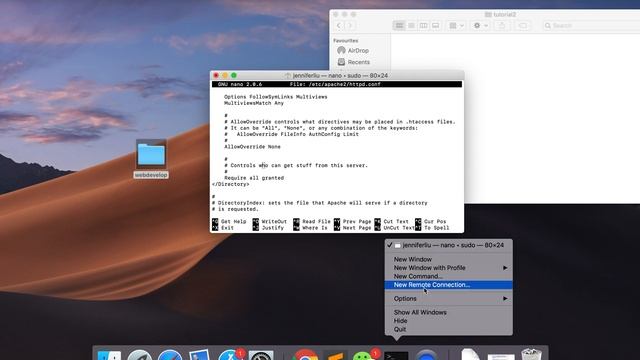Open the minimized window thumbnail in dock

(x=501, y=356)
